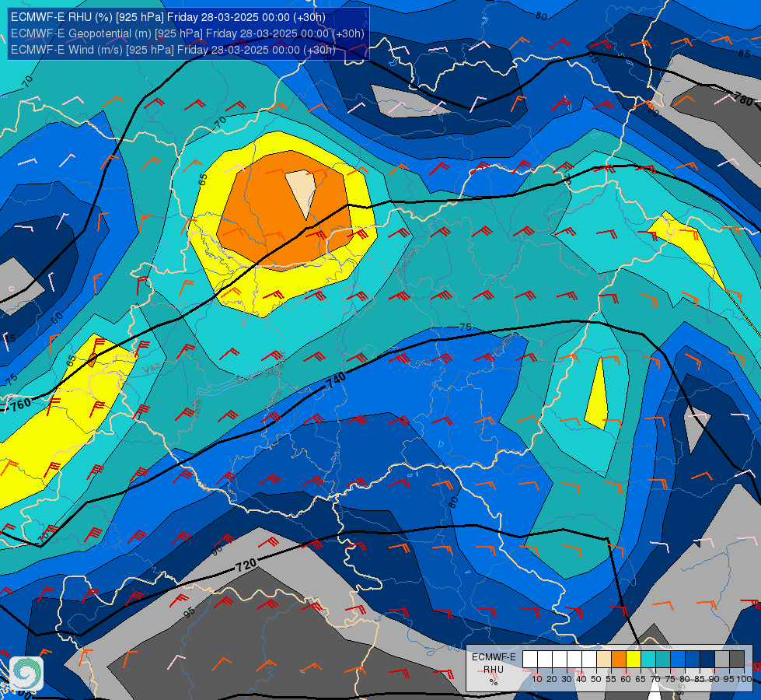Select the ECMWF-E RHU (%) title line
This screenshot has width=761, height=700.
coord(168,17)
